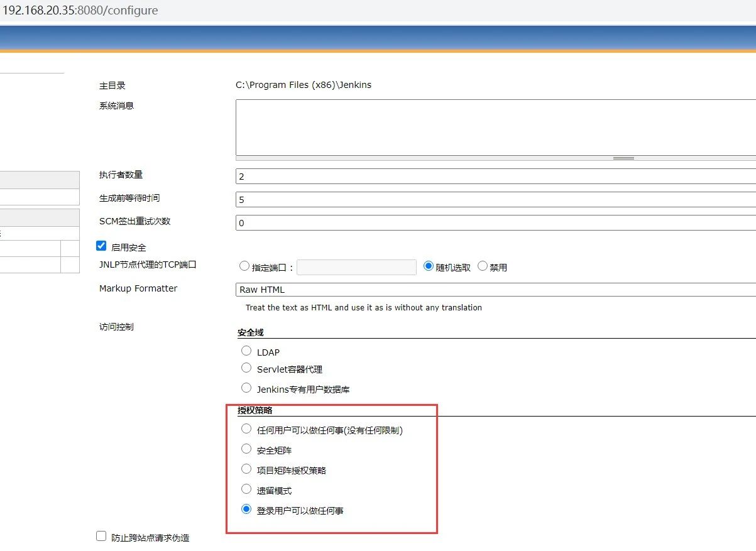The height and width of the screenshot is (551, 756).
Task: Select 禁用 for the JNLP TCP port
Action: click(x=483, y=266)
